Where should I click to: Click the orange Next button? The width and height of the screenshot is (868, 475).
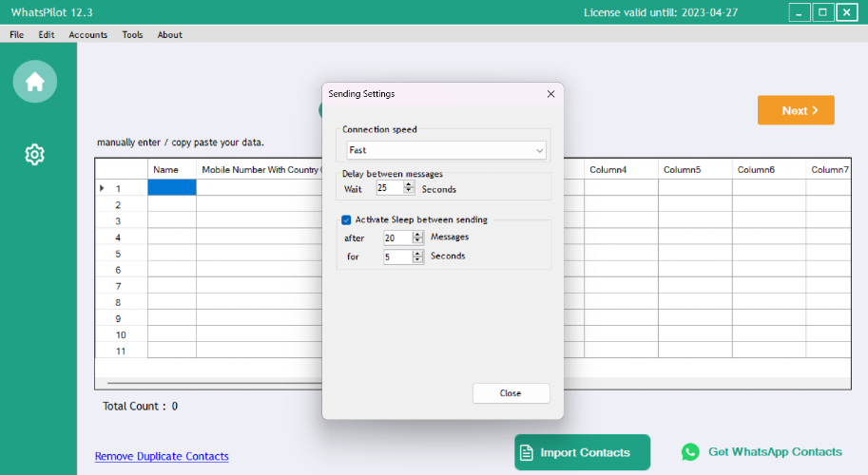796,110
